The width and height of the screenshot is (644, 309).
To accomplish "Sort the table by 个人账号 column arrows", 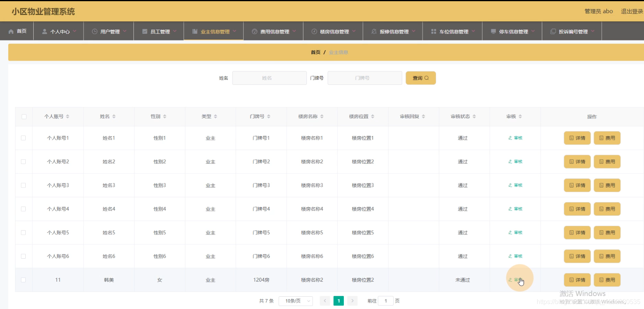I will [x=68, y=116].
